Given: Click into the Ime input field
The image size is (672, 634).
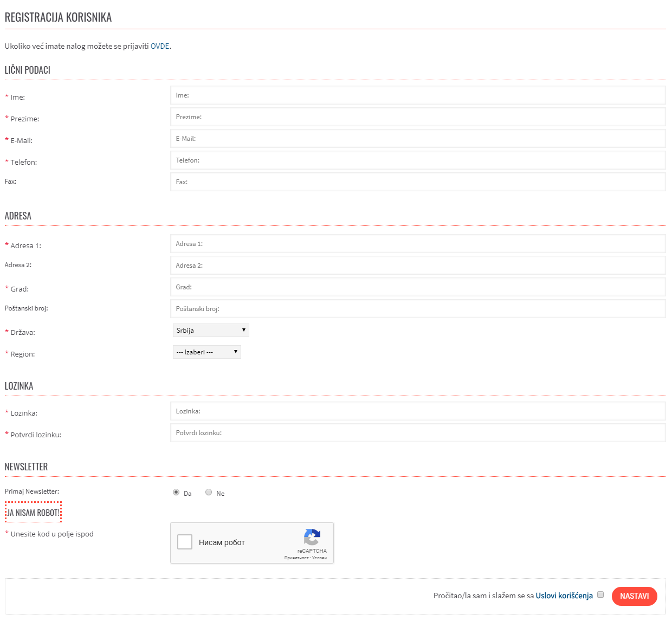Looking at the screenshot, I should 417,95.
